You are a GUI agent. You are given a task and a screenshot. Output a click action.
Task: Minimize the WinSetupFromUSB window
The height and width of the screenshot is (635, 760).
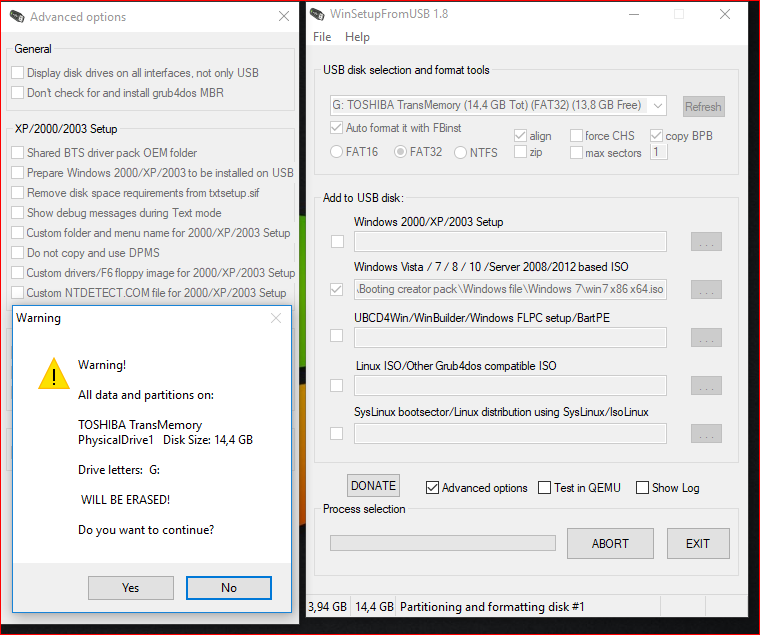pyautogui.click(x=634, y=15)
